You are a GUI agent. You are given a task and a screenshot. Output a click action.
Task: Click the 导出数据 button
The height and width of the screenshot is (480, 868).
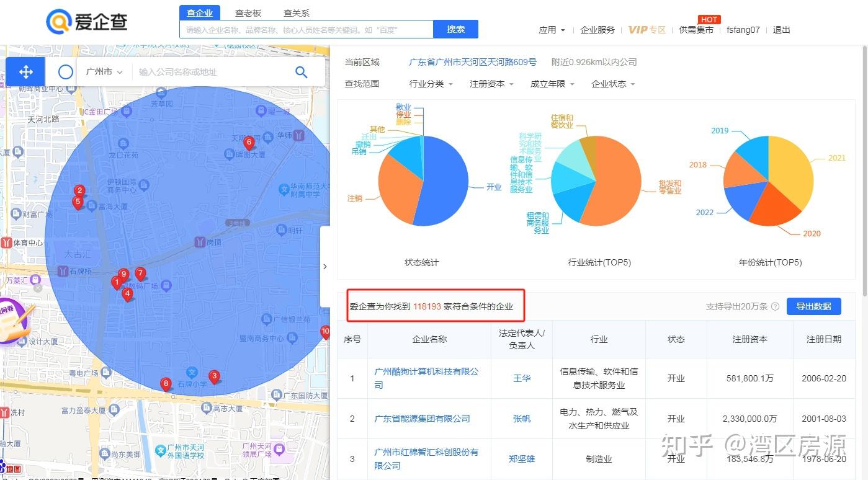tap(814, 306)
